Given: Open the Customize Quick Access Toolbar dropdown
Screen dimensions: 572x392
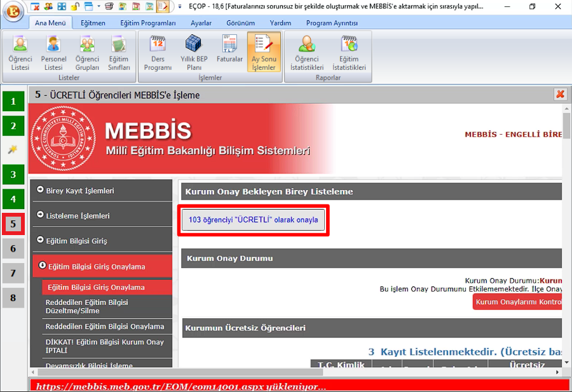Looking at the screenshot, I should point(179,6).
